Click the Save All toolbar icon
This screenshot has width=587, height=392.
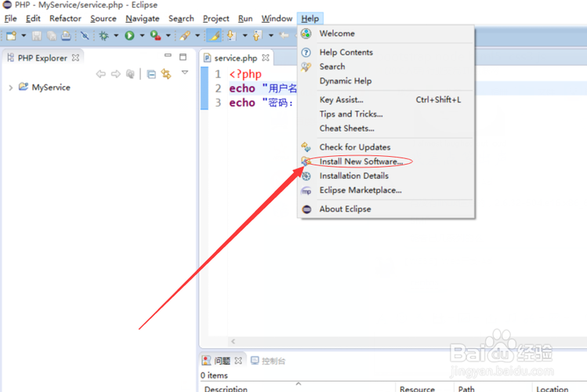pyautogui.click(x=51, y=35)
